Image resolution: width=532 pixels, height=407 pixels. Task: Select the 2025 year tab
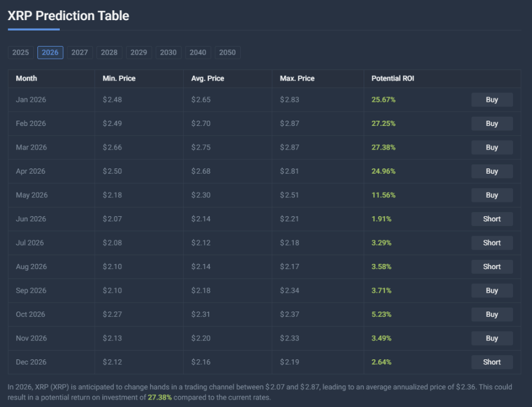coord(21,52)
